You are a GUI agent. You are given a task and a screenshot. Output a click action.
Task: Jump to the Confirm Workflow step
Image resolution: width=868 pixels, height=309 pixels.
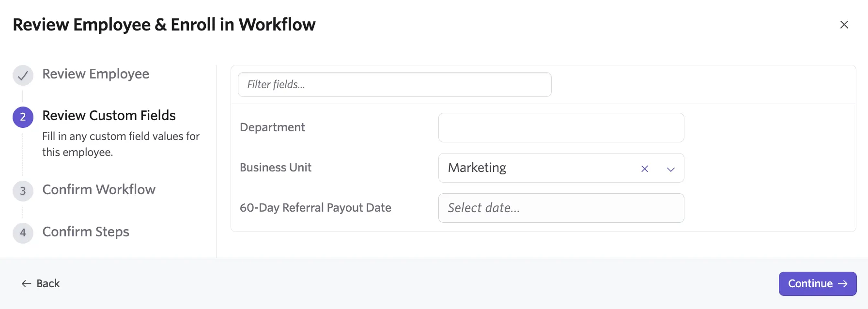(x=99, y=189)
